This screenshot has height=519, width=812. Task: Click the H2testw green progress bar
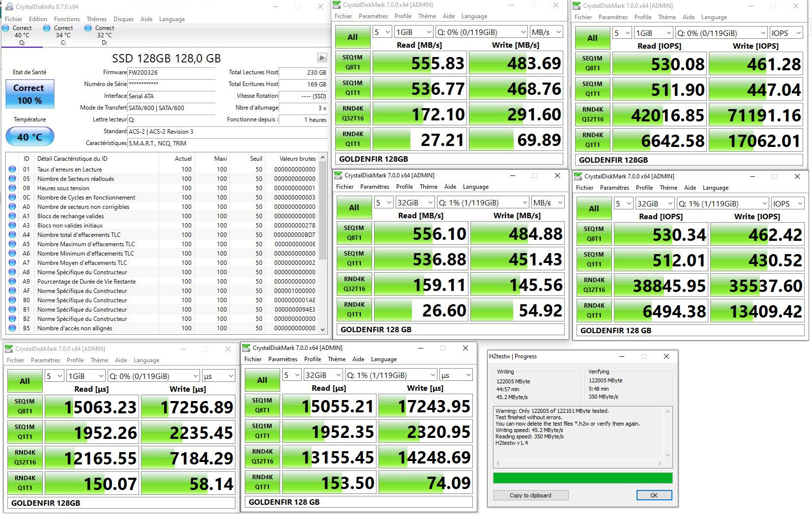coord(582,478)
